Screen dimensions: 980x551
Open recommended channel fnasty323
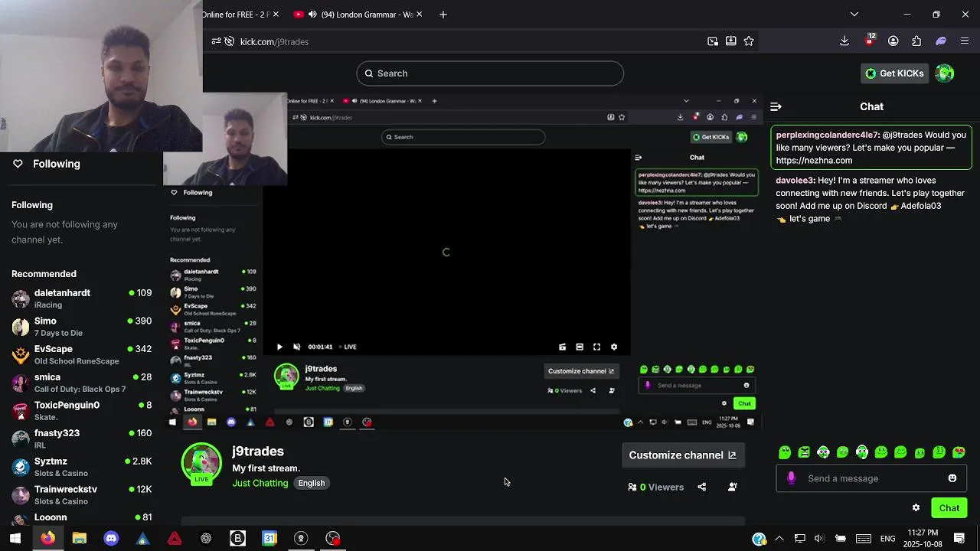click(81, 439)
